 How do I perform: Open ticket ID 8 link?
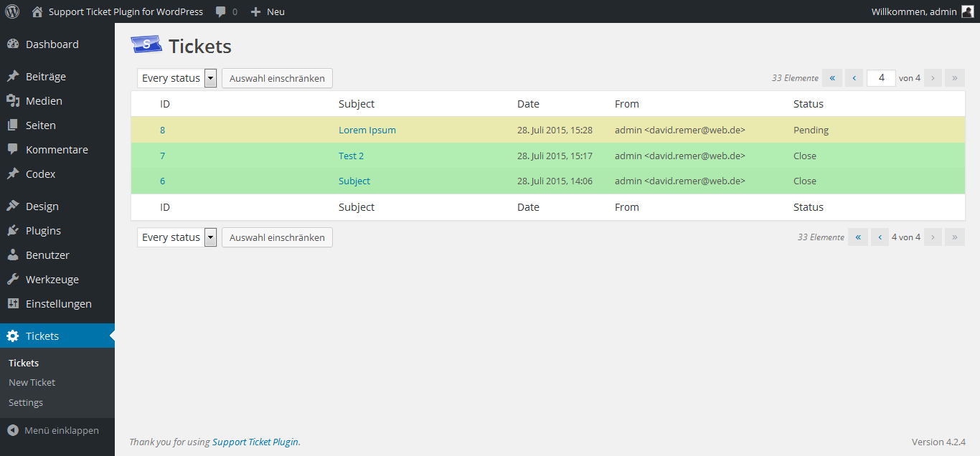pos(162,130)
